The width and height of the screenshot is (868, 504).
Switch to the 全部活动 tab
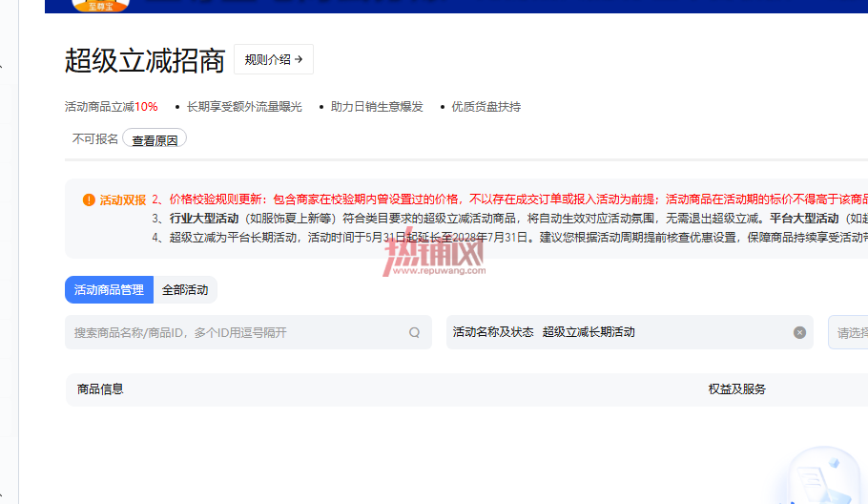pos(185,289)
